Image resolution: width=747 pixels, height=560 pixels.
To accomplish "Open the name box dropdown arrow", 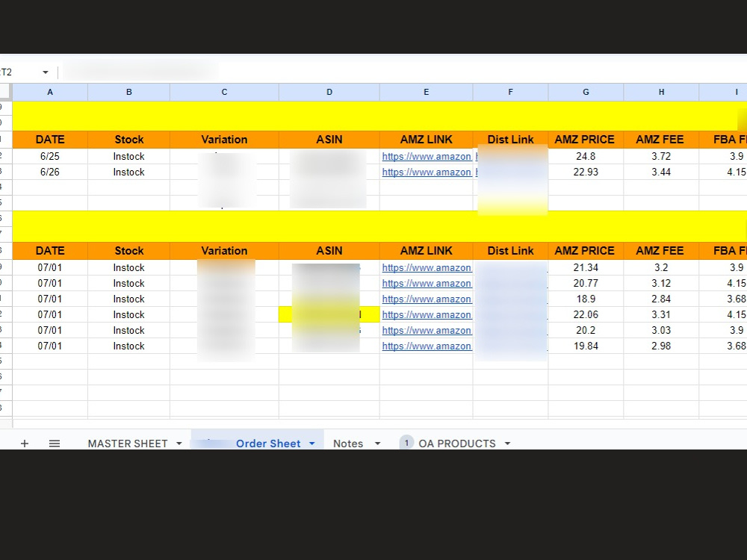I will click(x=46, y=72).
